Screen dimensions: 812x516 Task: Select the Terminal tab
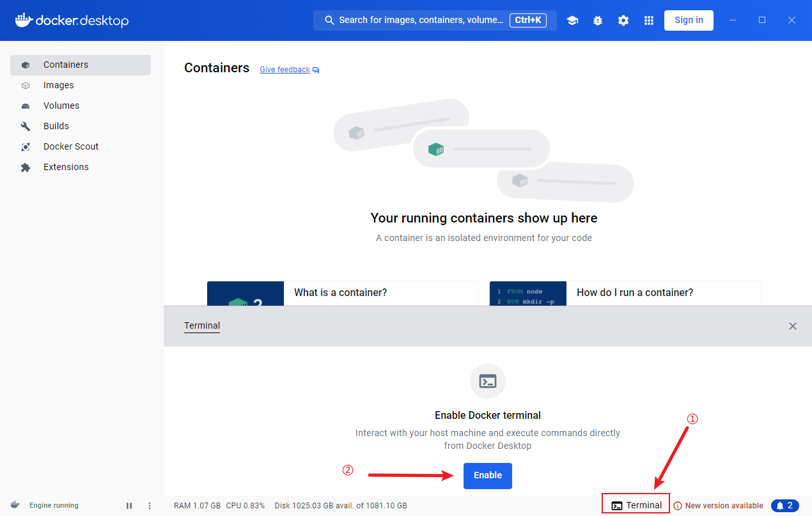[202, 326]
